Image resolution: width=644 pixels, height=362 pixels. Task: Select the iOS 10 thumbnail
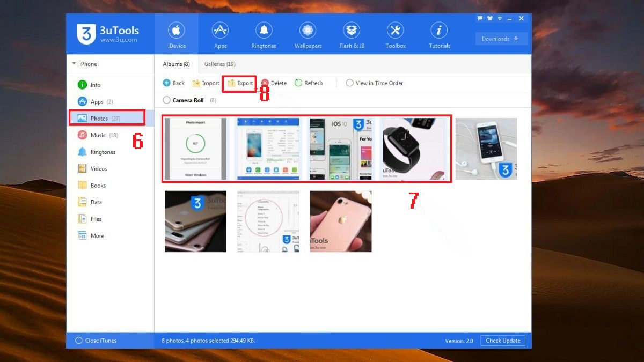(x=341, y=149)
